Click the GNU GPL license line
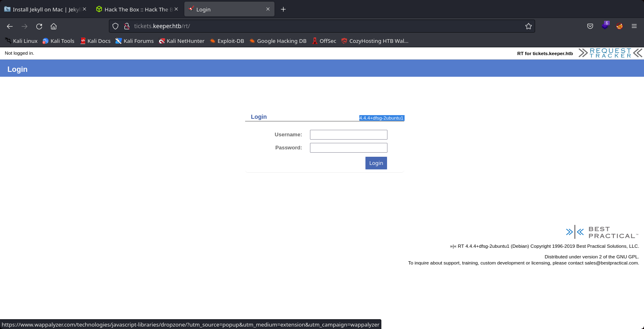This screenshot has width=644, height=329. point(592,257)
